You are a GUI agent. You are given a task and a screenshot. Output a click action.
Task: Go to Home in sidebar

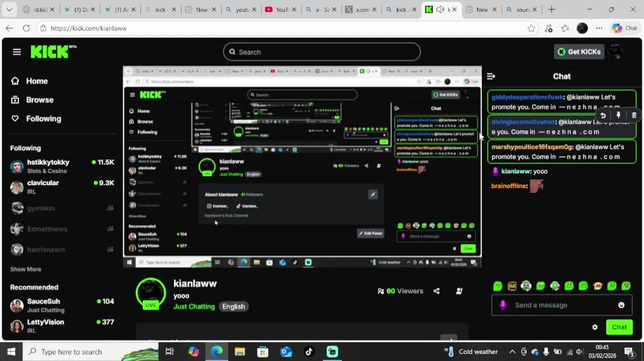point(30,81)
